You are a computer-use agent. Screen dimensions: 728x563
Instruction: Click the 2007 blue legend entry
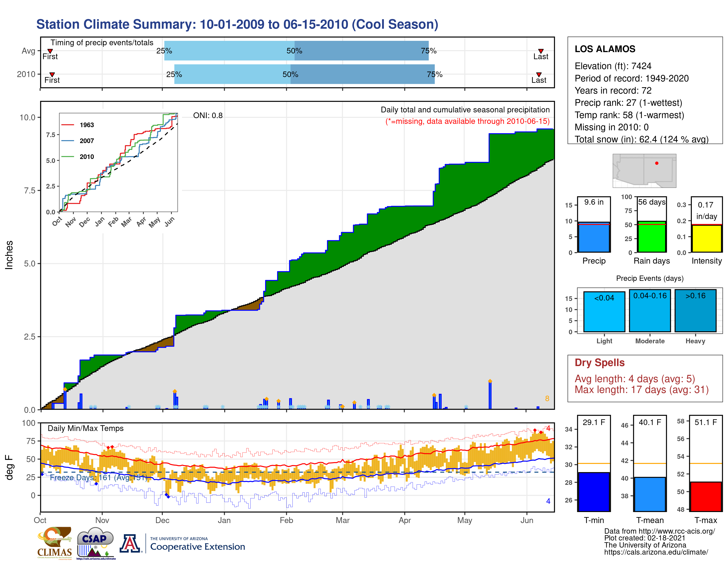(78, 141)
